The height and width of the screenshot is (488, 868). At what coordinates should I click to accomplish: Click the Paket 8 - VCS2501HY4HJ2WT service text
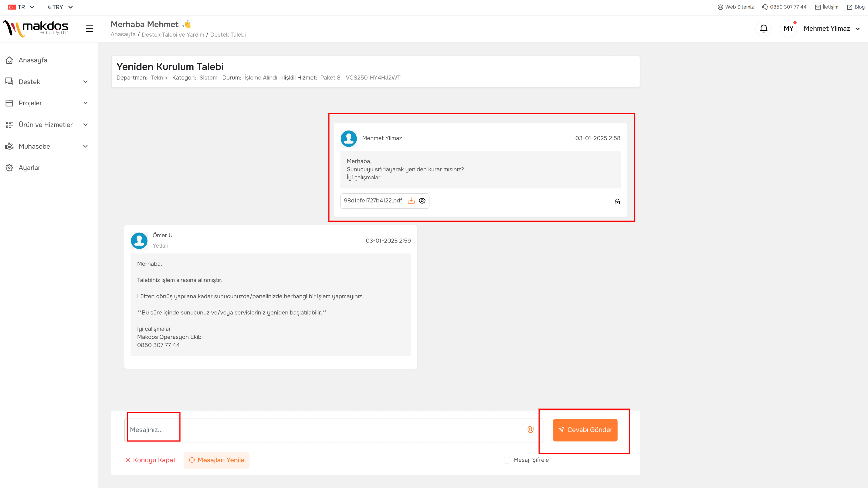pos(360,77)
